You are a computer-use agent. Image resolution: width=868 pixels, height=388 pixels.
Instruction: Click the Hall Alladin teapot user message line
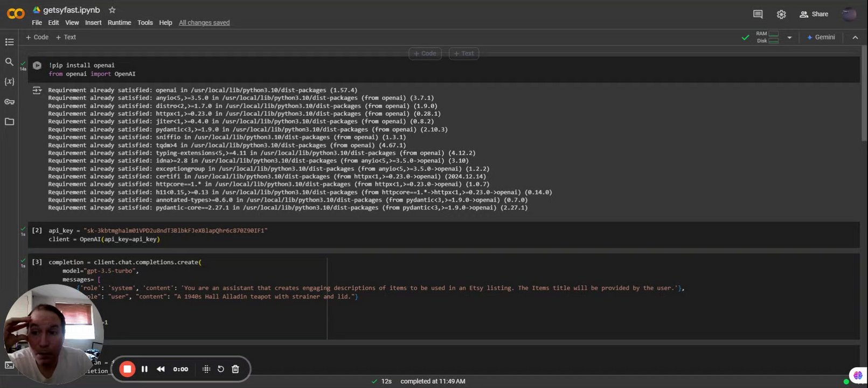point(217,296)
